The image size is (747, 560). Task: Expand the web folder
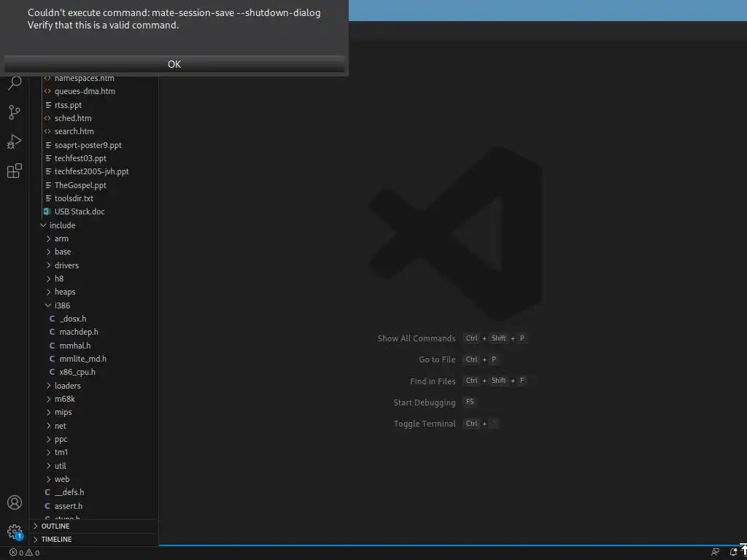click(94, 479)
